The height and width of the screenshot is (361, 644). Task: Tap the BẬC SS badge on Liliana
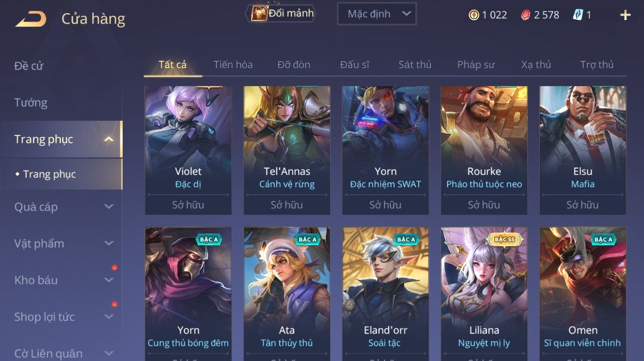(504, 240)
